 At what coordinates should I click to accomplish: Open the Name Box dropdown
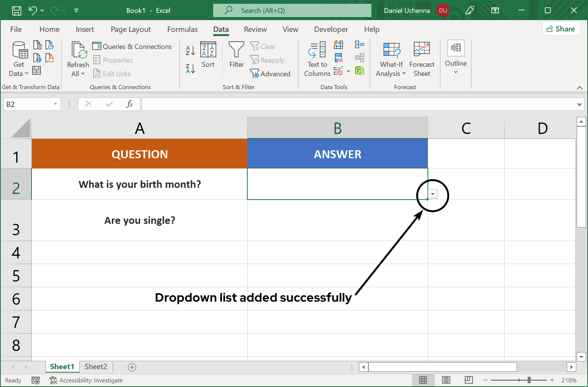coord(55,104)
